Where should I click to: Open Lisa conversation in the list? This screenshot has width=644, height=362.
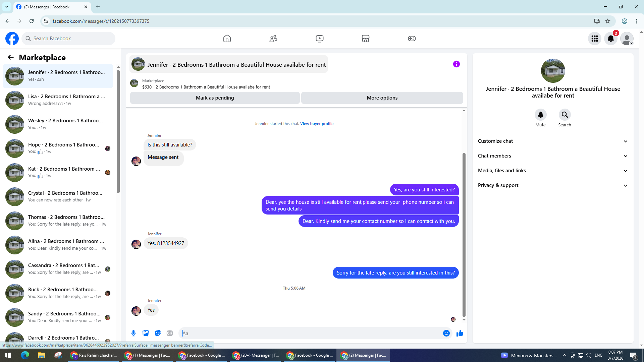pyautogui.click(x=58, y=100)
